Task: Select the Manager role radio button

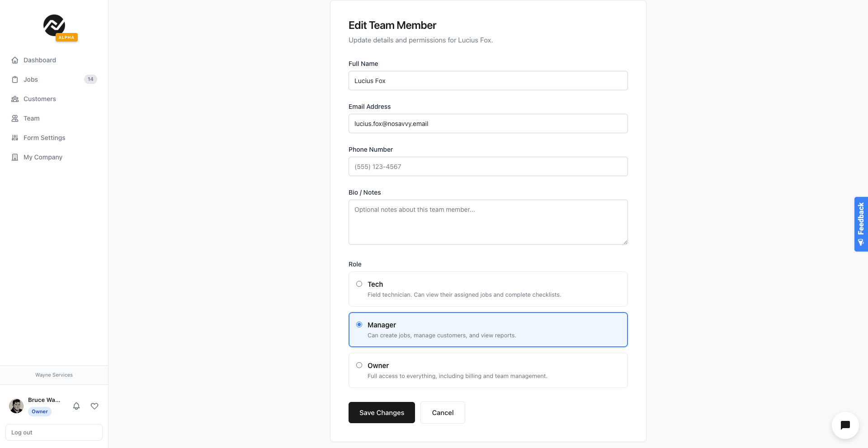Action: point(359,325)
